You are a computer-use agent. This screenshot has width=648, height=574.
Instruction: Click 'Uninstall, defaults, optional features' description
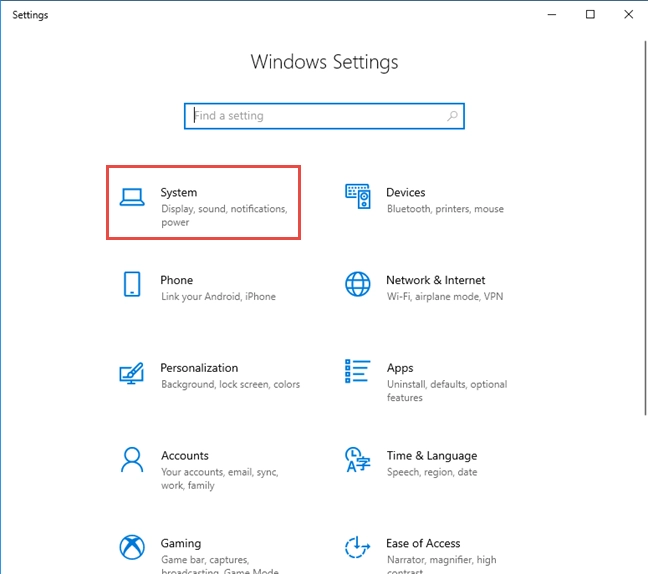pyautogui.click(x=447, y=391)
